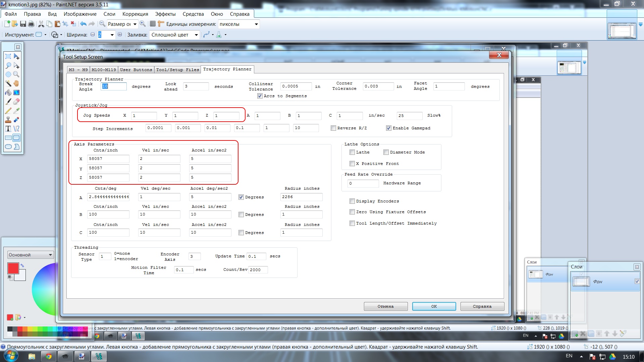Select the Paint Bucket tool
Image resolution: width=644 pixels, height=362 pixels.
8,93
